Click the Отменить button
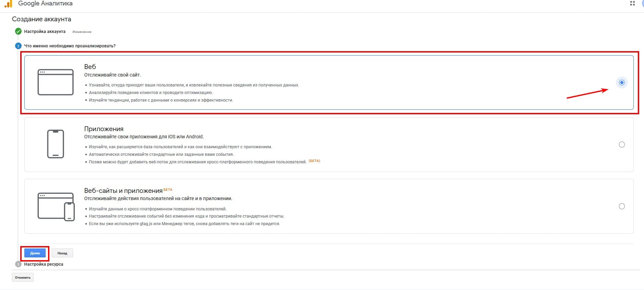 click(x=23, y=277)
